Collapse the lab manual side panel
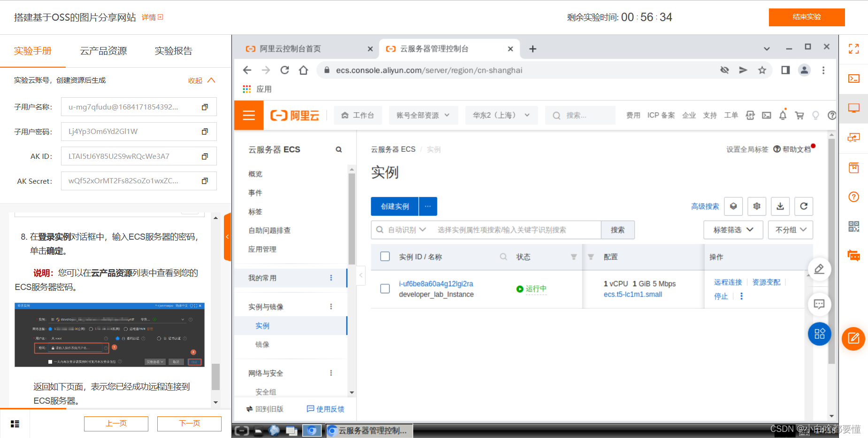Viewport: 868px width, 438px height. click(228, 237)
